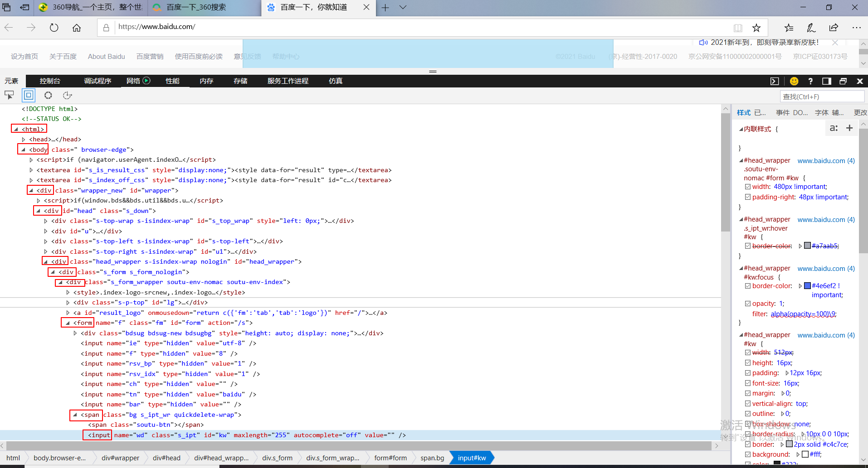Toggle background #fff property checkbox
Viewport: 868px width, 468px height.
[748, 454]
